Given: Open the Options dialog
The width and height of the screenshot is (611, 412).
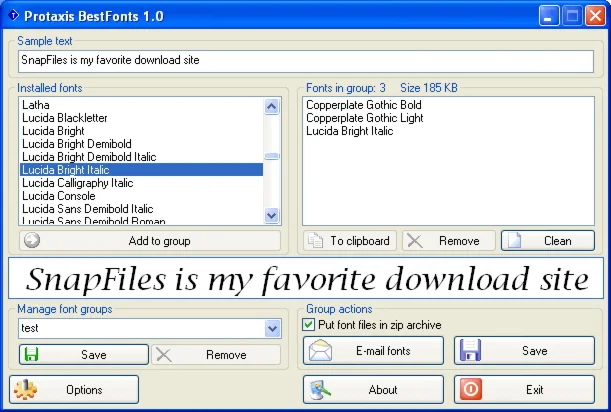Looking at the screenshot, I should tap(74, 389).
